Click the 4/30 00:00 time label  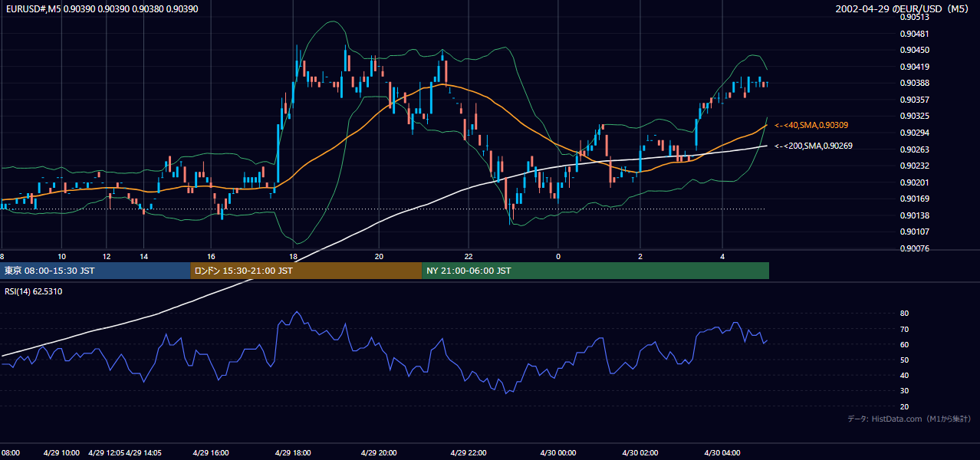[x=557, y=453]
